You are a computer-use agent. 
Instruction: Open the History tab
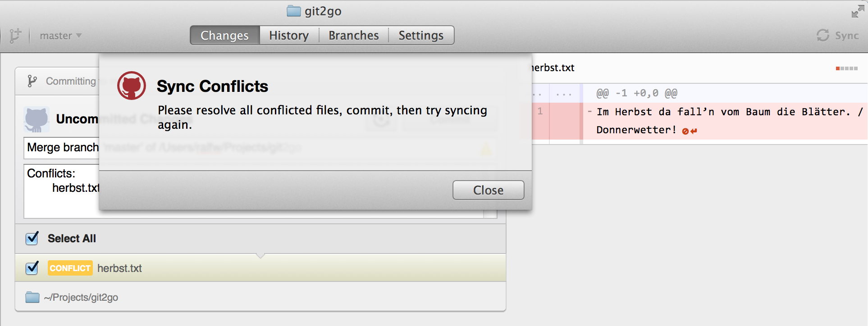(x=289, y=35)
